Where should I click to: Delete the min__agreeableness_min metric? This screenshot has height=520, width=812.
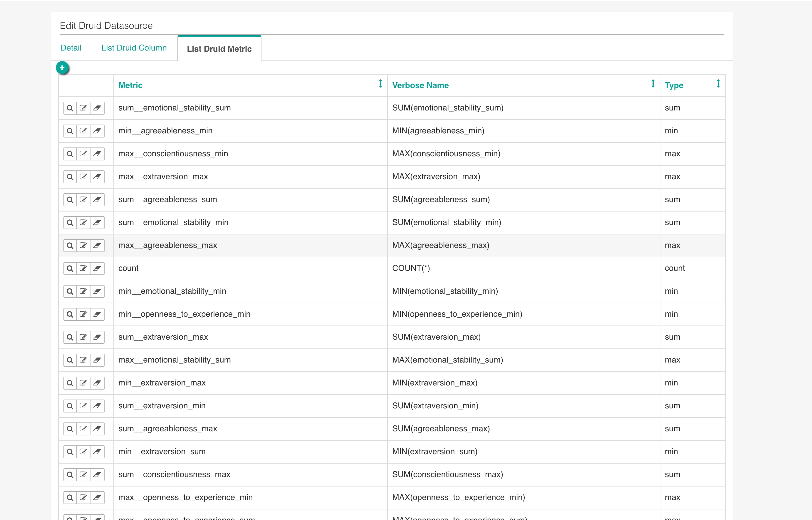pyautogui.click(x=97, y=131)
